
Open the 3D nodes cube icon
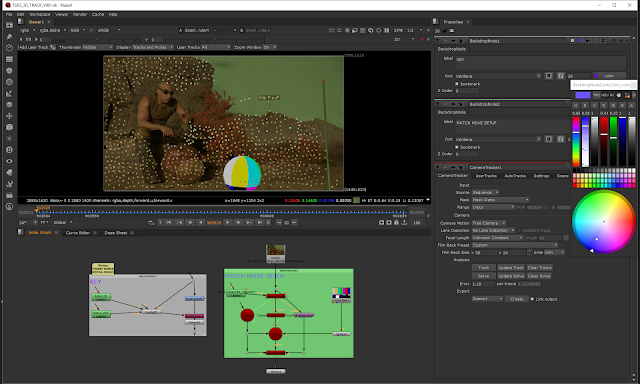(9, 127)
